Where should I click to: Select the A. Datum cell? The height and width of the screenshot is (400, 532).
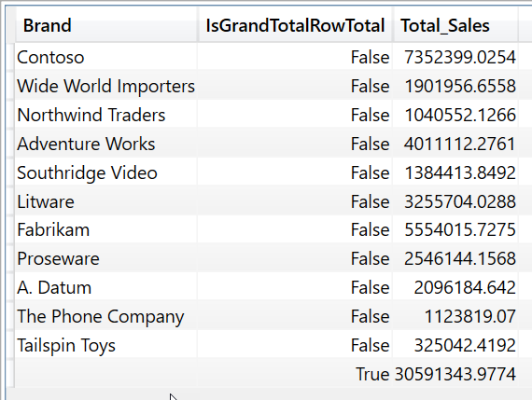point(105,287)
